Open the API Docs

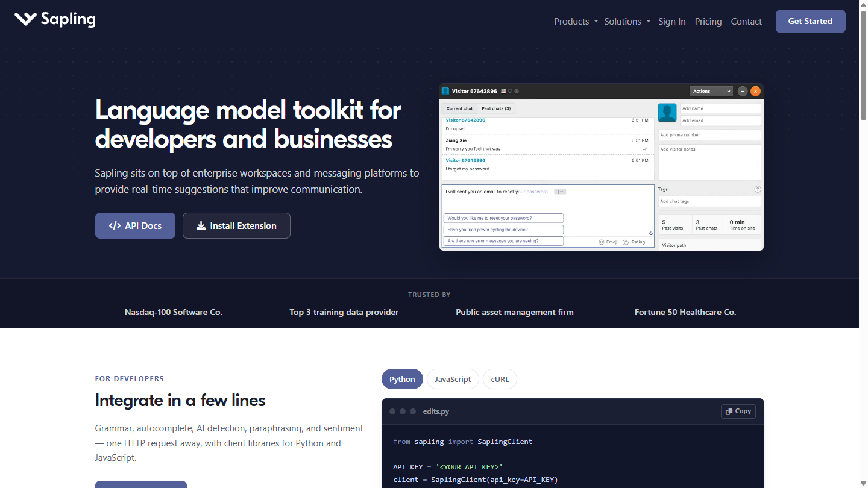pyautogui.click(x=135, y=225)
